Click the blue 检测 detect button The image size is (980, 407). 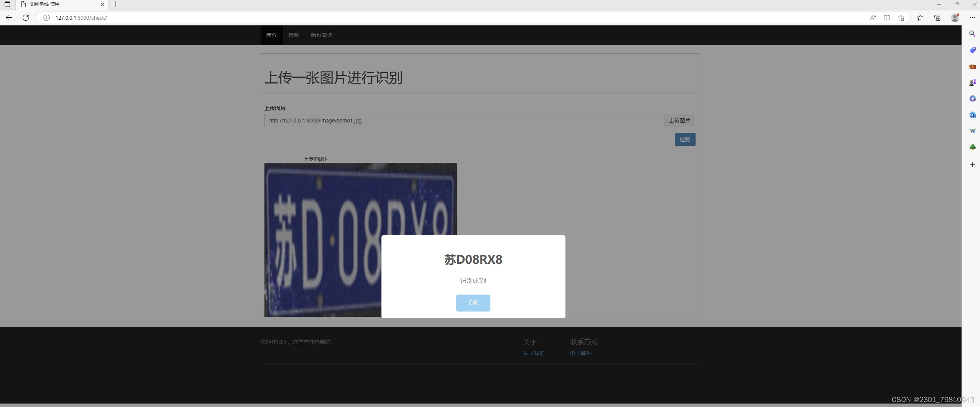pyautogui.click(x=685, y=139)
